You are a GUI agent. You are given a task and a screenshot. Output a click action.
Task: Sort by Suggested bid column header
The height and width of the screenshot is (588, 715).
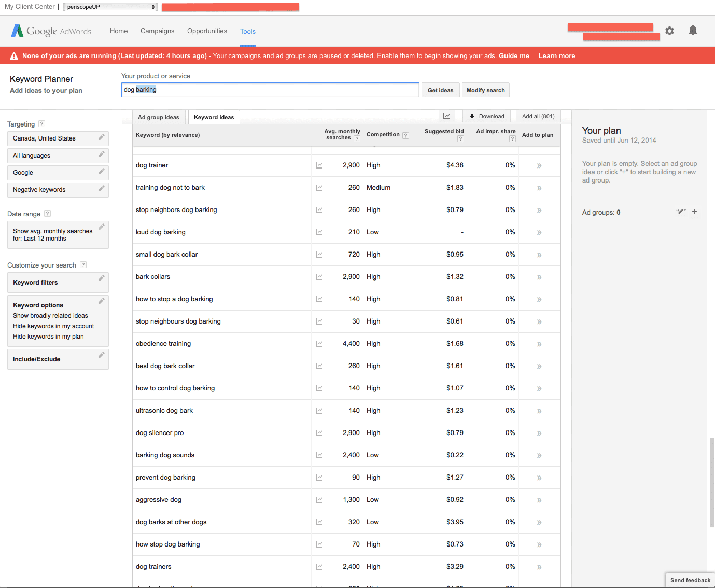coord(444,132)
